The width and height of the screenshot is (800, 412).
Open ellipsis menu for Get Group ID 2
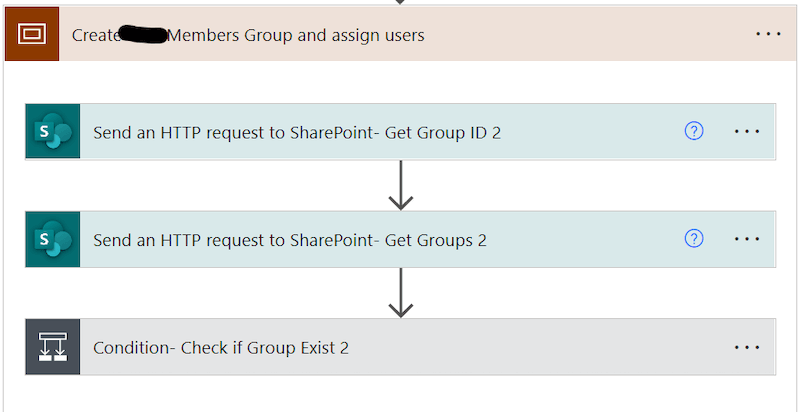point(747,132)
